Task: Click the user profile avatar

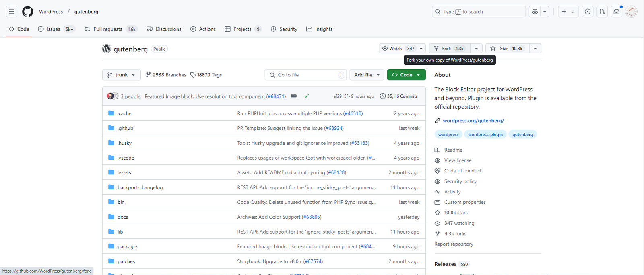Action: pyautogui.click(x=631, y=12)
